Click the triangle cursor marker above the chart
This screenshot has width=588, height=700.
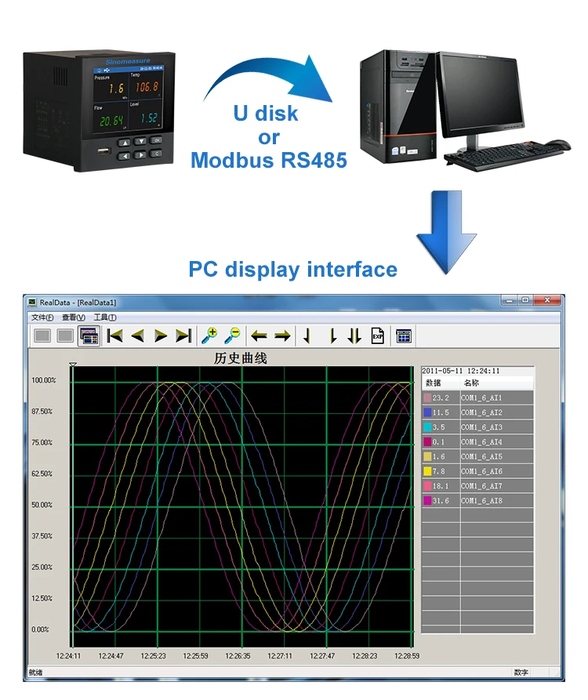[73, 365]
